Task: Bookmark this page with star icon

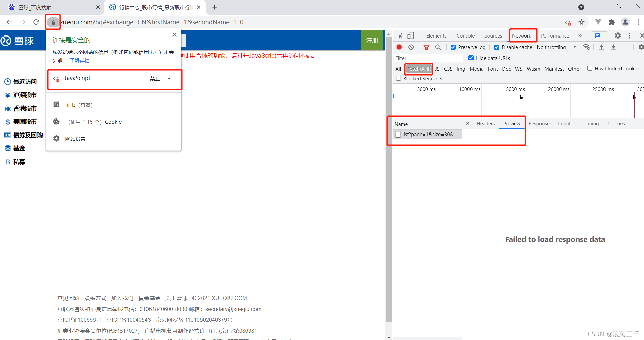Action: pyautogui.click(x=581, y=22)
